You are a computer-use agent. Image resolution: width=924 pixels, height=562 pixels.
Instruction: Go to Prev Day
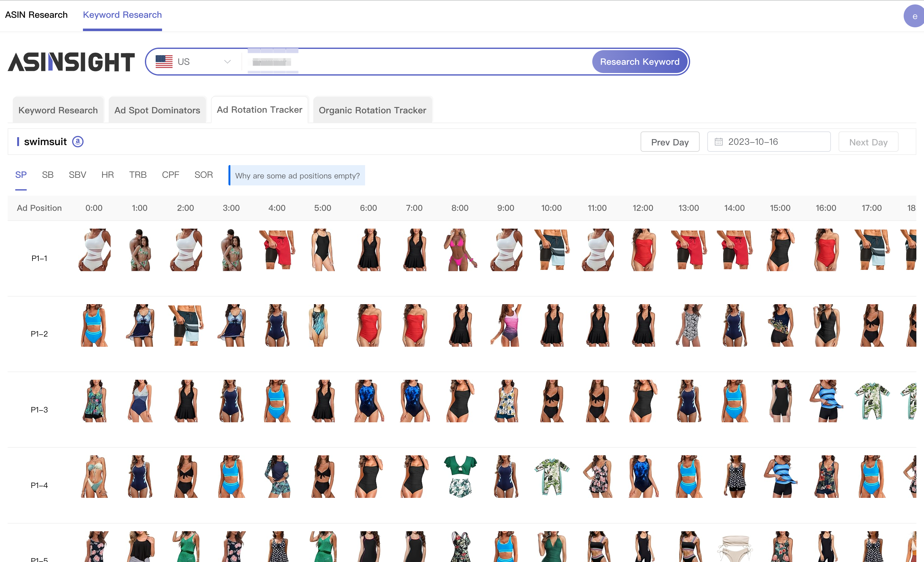670,142
